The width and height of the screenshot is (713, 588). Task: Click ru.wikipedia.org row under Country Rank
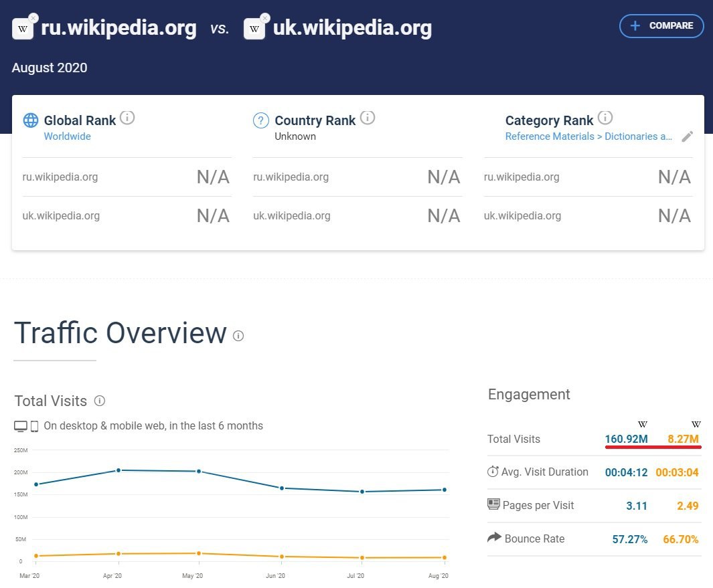(358, 177)
